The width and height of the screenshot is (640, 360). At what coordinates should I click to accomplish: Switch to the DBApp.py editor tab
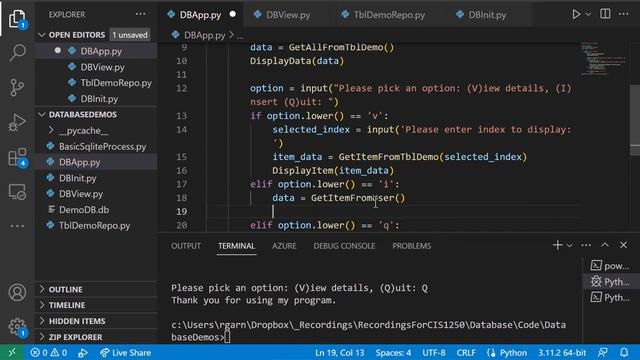pos(200,15)
